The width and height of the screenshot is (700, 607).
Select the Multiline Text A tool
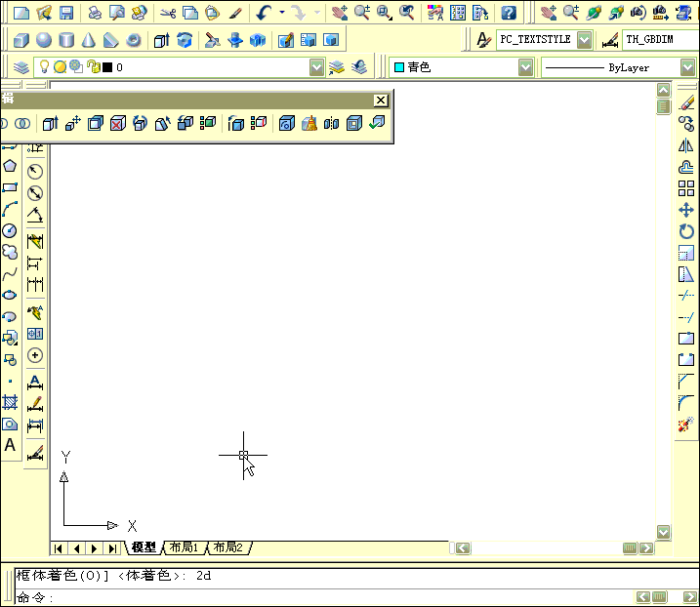click(10, 445)
